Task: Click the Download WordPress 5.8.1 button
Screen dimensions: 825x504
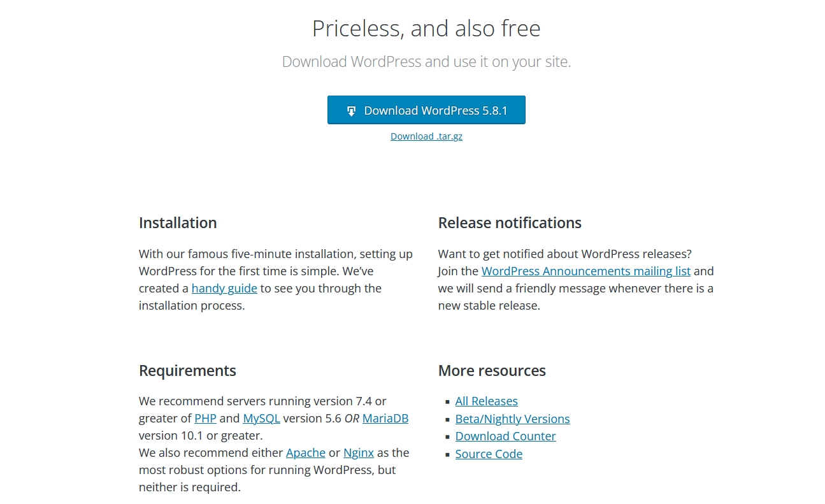Action: pos(426,110)
